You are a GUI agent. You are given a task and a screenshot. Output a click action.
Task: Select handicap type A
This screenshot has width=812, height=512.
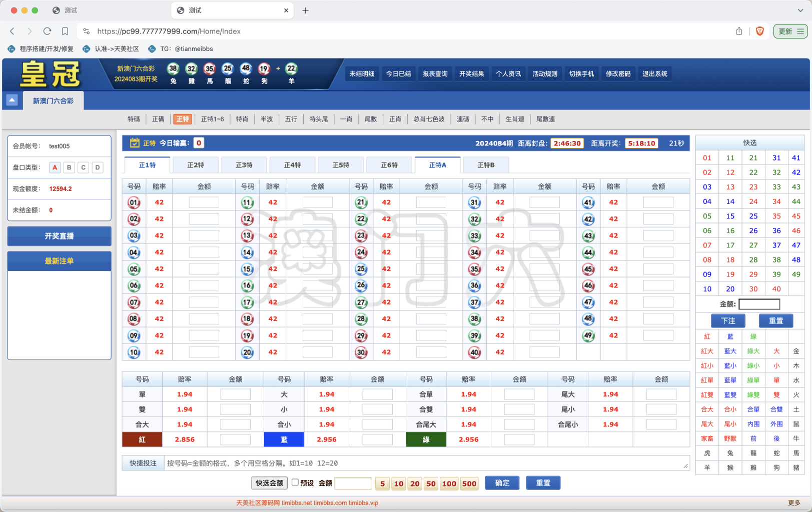coord(55,167)
